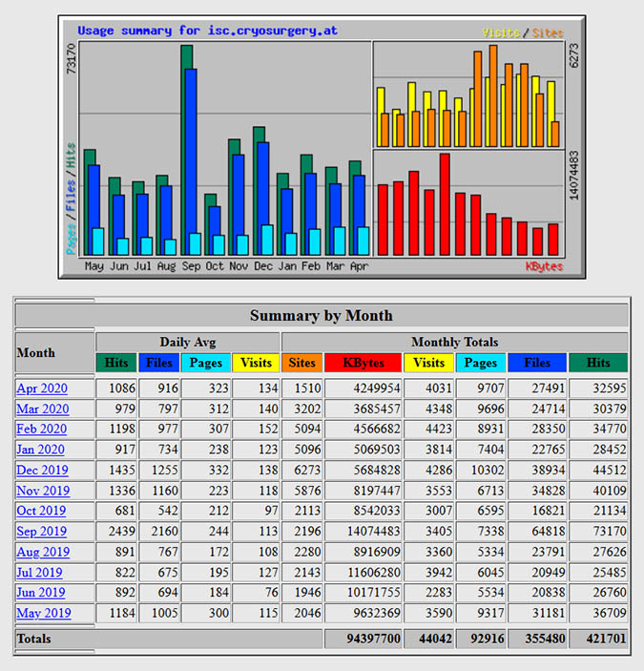Open the May 2019 month link
The image size is (644, 671).
(43, 614)
